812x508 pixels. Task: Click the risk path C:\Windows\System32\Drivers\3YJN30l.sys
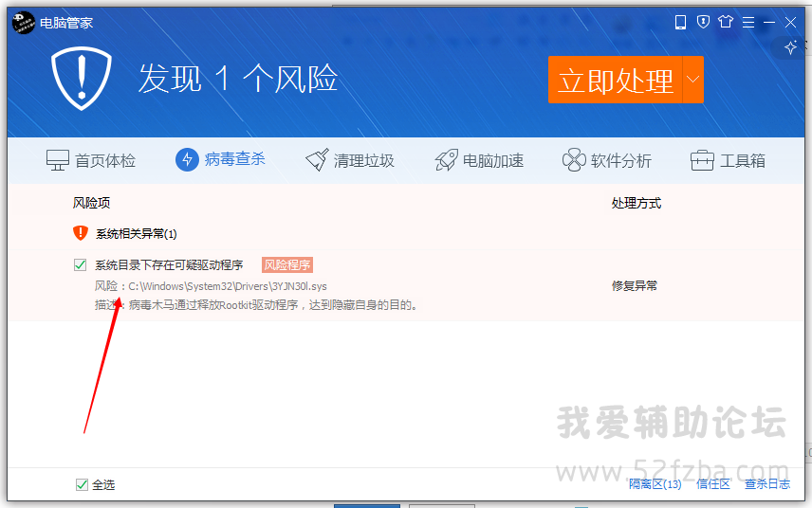tap(228, 286)
